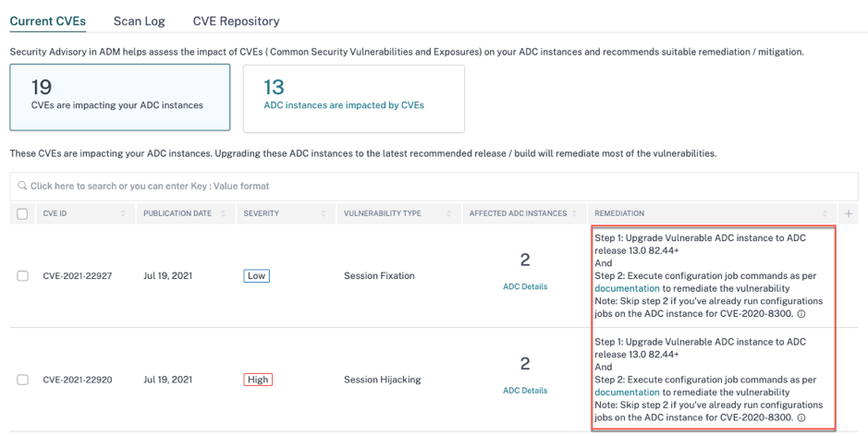Click affected count 2 for Session Hijacking
The height and width of the screenshot is (436, 868).
tap(525, 364)
